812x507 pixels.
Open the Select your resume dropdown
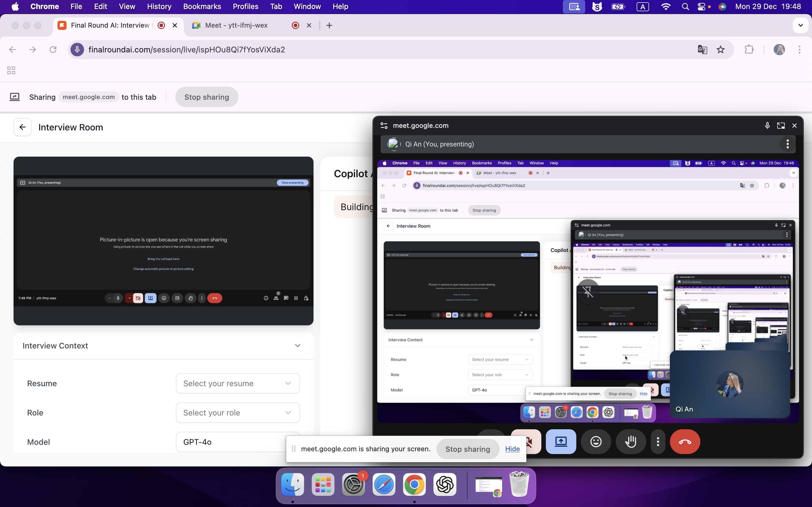[238, 383]
